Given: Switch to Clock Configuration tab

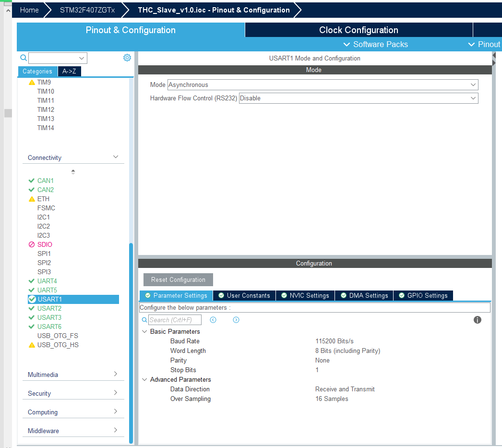Looking at the screenshot, I should tap(359, 30).
